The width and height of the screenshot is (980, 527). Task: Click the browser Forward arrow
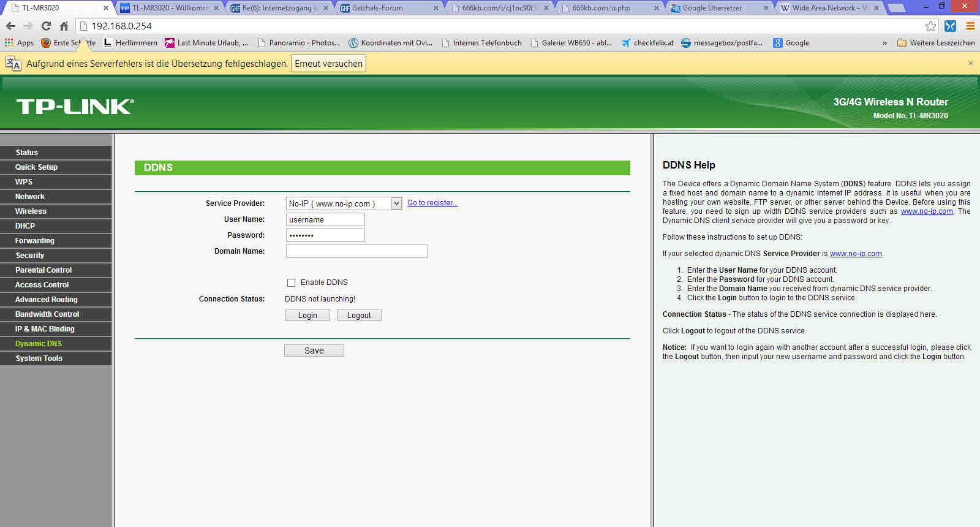[x=28, y=26]
